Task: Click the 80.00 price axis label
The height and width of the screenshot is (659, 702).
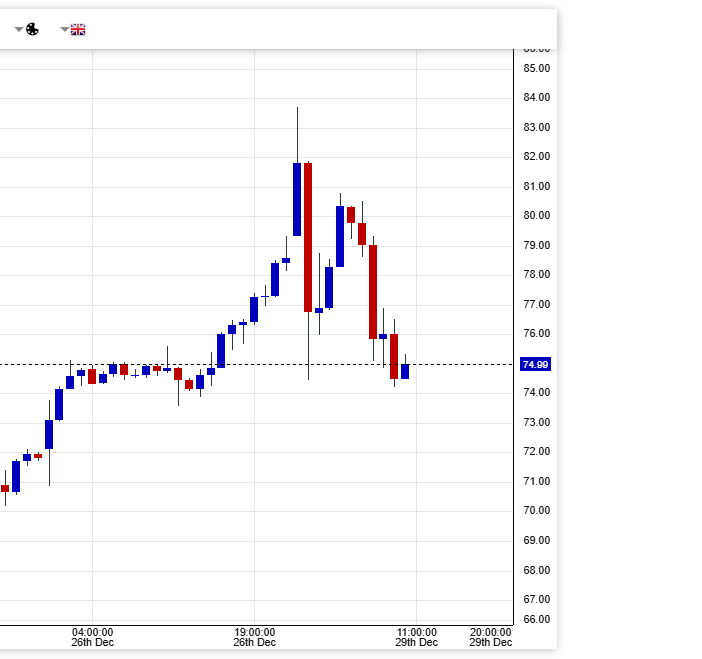Action: 536,215
